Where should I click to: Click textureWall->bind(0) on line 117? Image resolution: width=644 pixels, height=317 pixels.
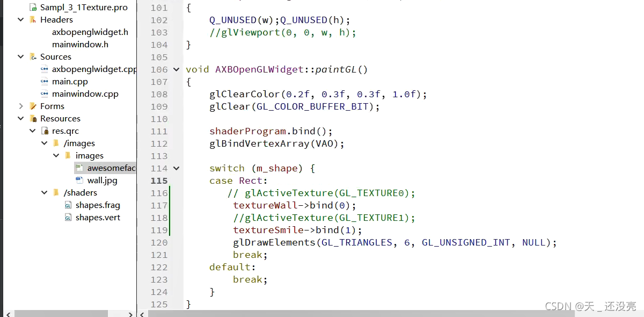[295, 205]
